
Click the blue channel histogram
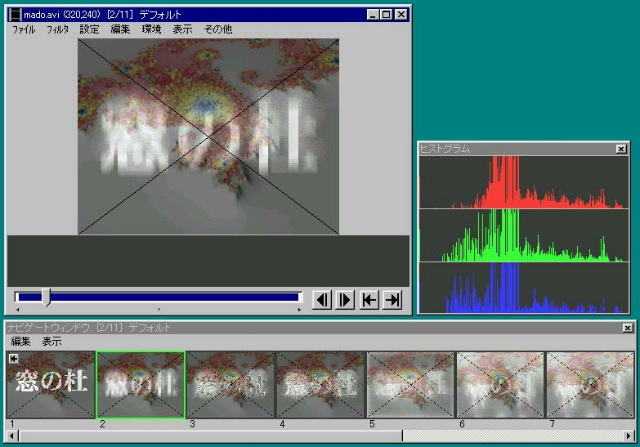coord(524,288)
